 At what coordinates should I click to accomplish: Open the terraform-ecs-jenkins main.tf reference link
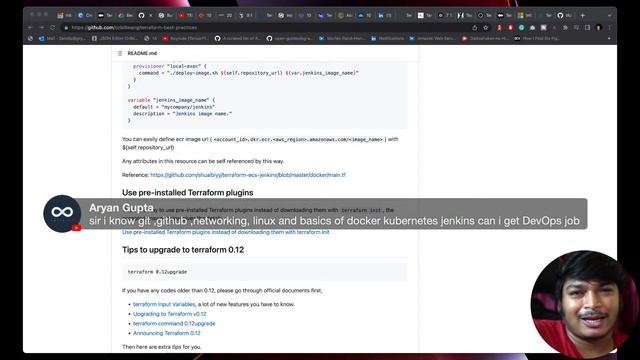click(x=248, y=175)
